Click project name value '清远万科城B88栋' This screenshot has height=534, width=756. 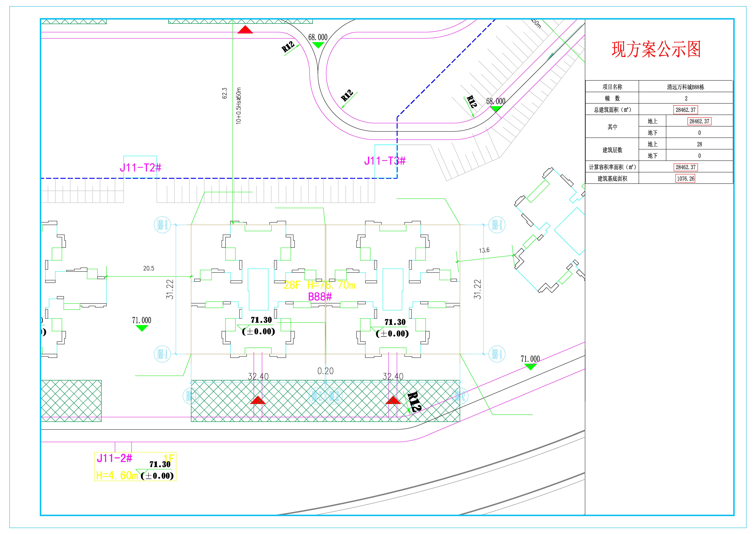[686, 87]
